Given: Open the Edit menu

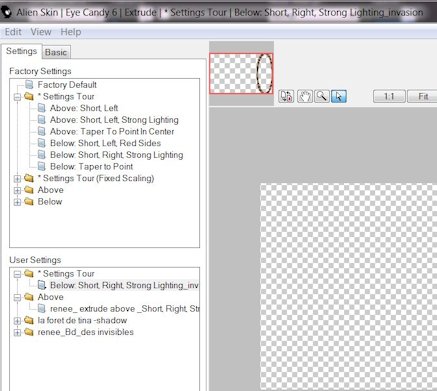Looking at the screenshot, I should [x=13, y=32].
